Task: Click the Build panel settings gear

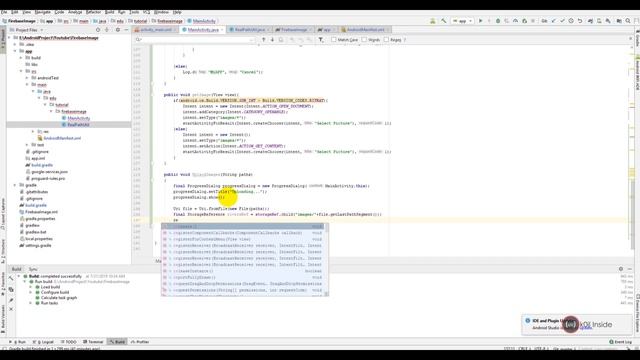Action: (621, 269)
